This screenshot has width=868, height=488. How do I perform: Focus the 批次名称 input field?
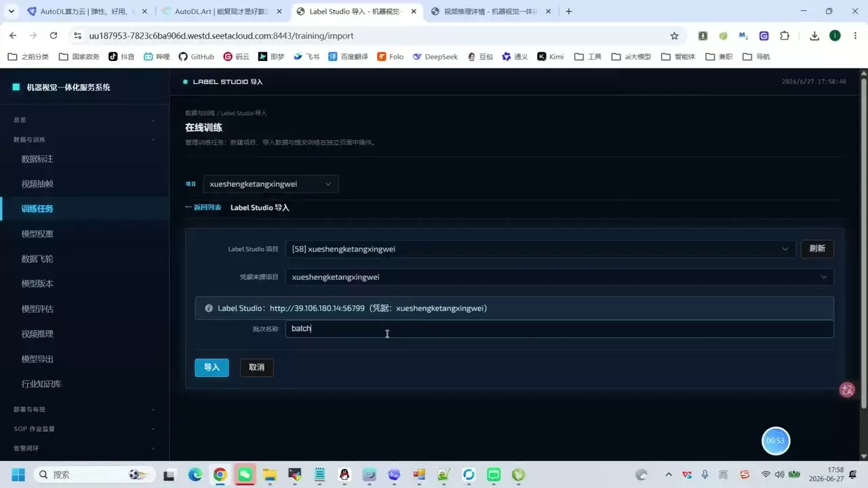pos(559,329)
